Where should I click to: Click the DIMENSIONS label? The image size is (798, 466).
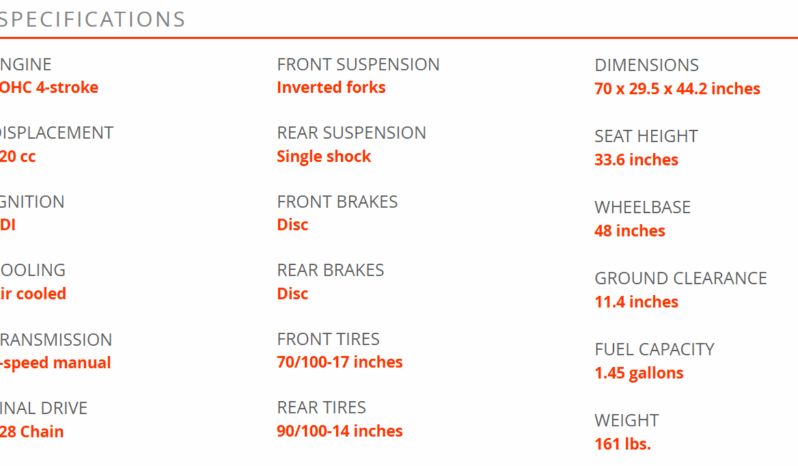(x=646, y=65)
